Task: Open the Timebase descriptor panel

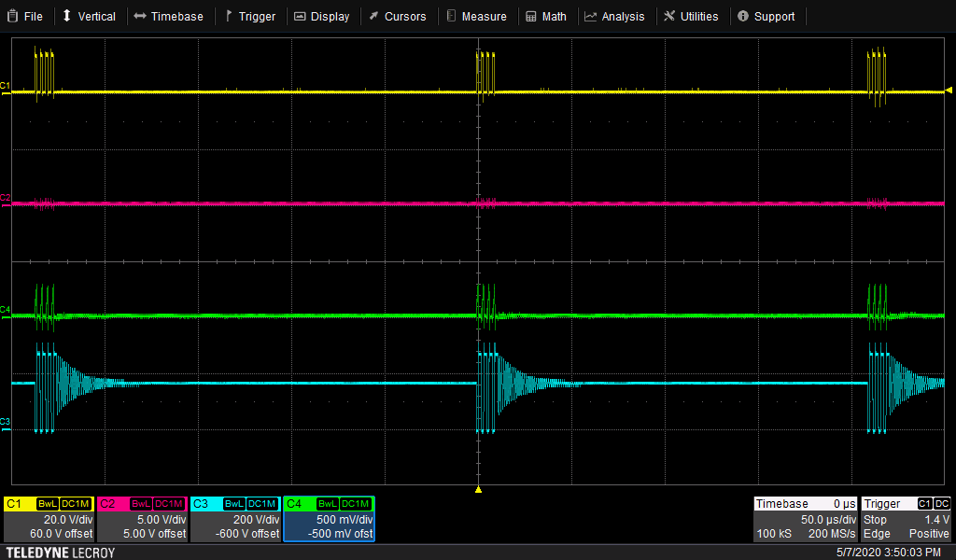Action: coord(805,518)
